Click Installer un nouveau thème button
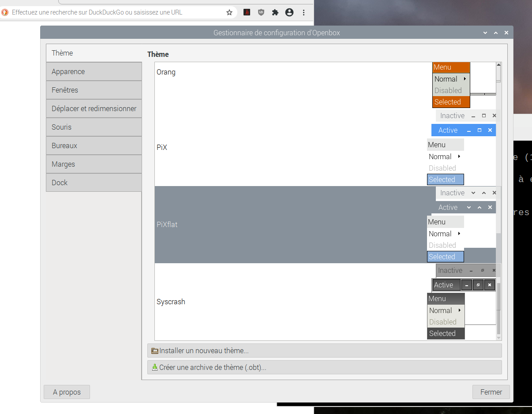 point(324,351)
